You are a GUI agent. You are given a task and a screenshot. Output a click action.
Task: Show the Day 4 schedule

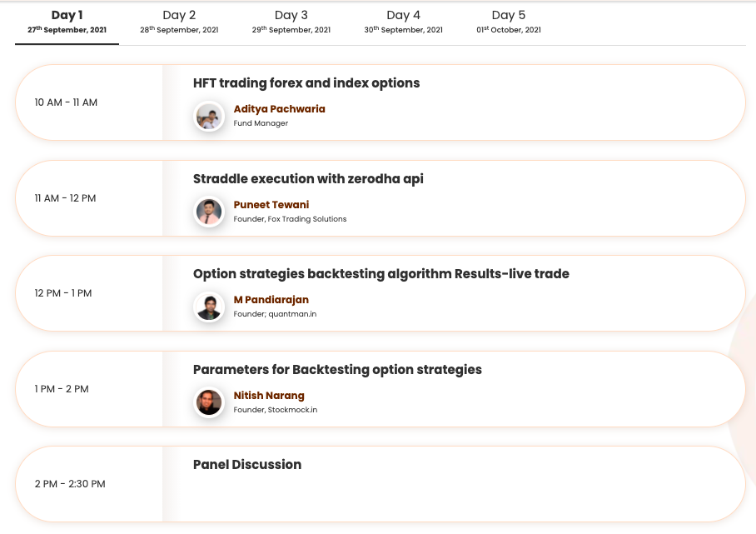tap(404, 22)
